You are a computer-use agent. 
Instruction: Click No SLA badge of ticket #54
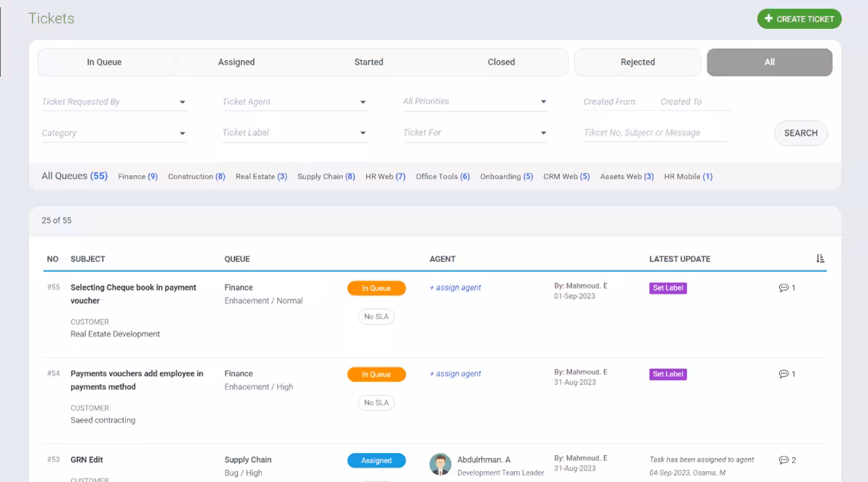[x=376, y=402]
